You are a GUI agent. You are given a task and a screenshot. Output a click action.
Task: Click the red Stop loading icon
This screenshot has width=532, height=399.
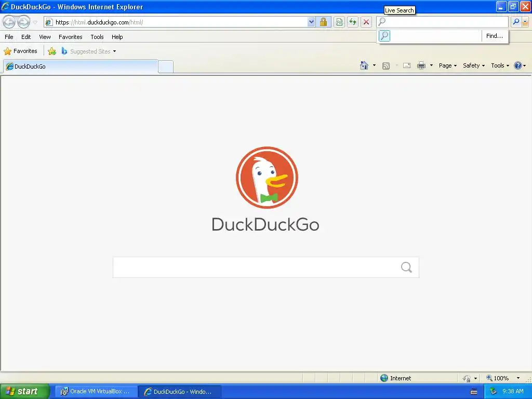(x=366, y=22)
